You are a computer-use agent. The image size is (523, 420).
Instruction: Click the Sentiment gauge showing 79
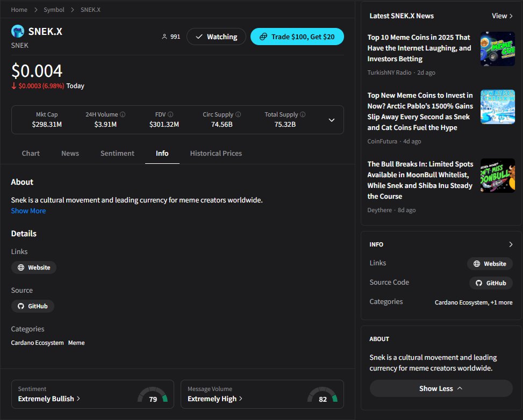pos(153,395)
